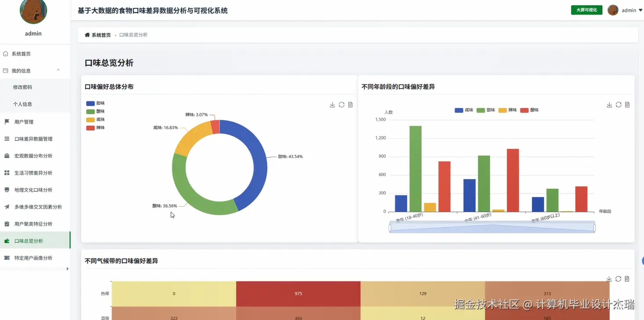Open the admin dropdown arrow top right

(x=640, y=10)
